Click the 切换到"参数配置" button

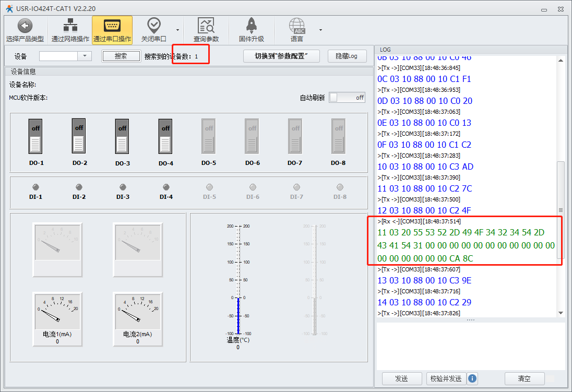click(x=281, y=56)
